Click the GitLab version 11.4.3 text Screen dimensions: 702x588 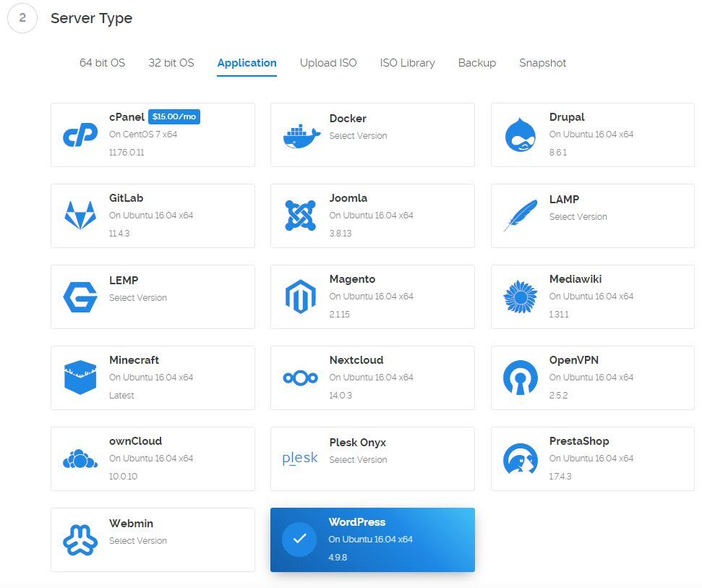point(119,234)
